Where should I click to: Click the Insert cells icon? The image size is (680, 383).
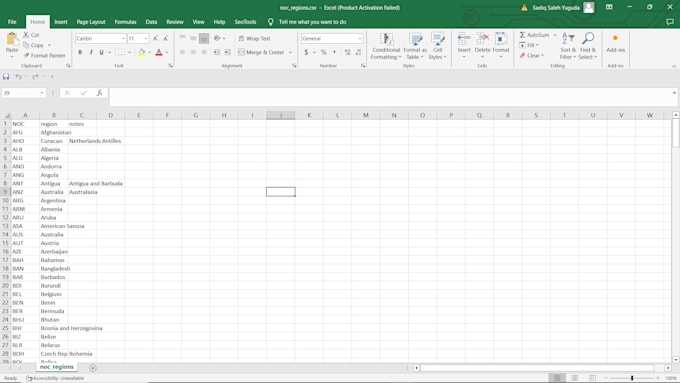coord(464,39)
